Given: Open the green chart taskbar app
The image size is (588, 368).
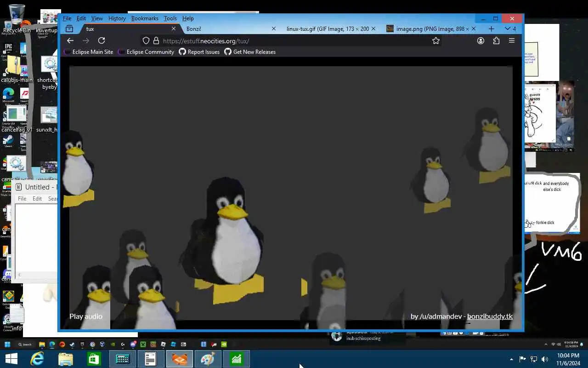Looking at the screenshot, I should pyautogui.click(x=236, y=359).
